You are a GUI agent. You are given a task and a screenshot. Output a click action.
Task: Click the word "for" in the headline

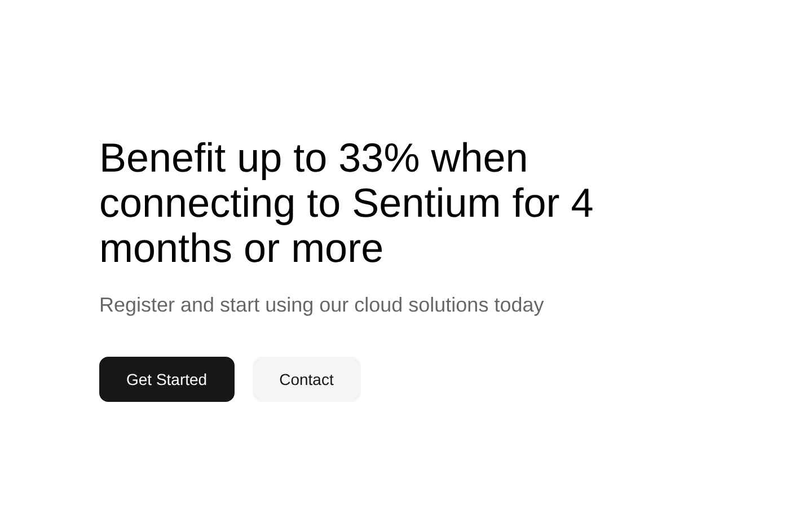click(x=536, y=203)
